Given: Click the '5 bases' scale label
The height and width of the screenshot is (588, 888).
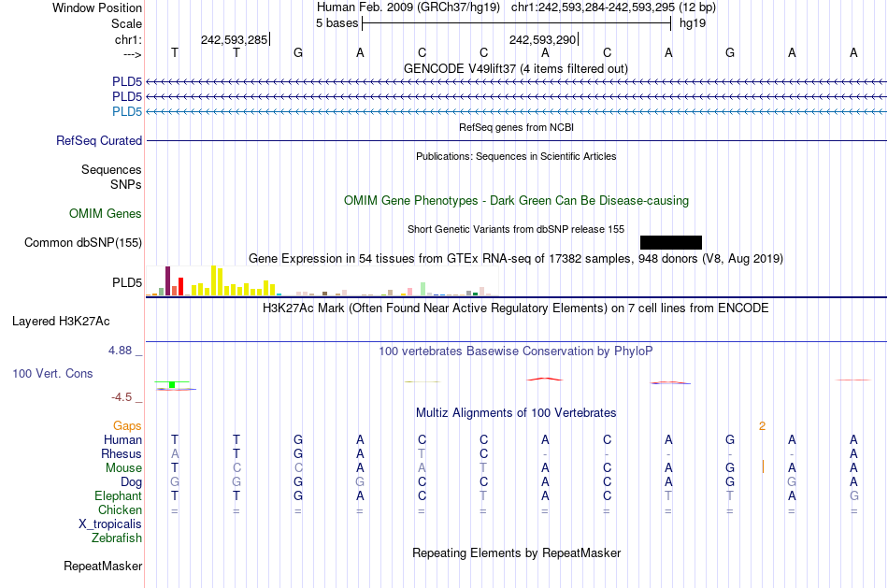Looking at the screenshot, I should 337,23.
